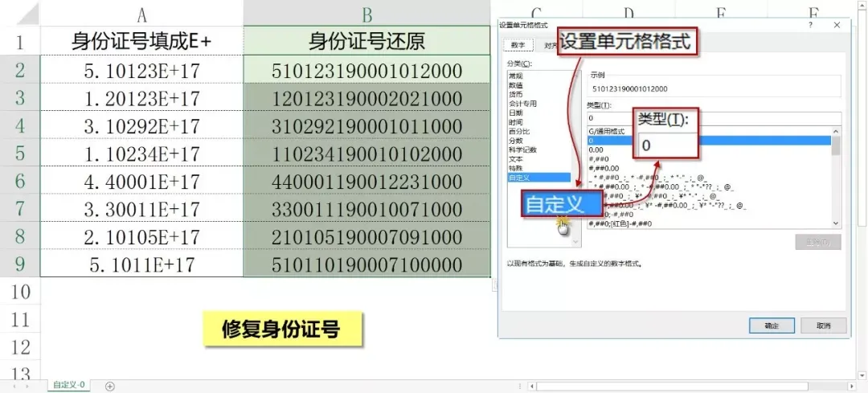Select cell 440001190012231000
The image size is (868, 393).
[366, 181]
